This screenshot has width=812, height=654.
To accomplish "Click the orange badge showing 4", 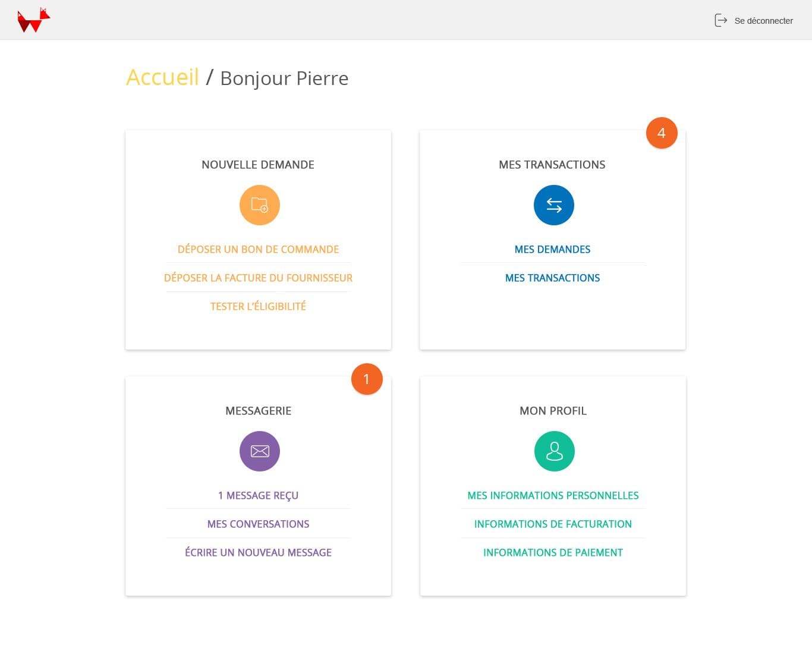I will coord(661,133).
